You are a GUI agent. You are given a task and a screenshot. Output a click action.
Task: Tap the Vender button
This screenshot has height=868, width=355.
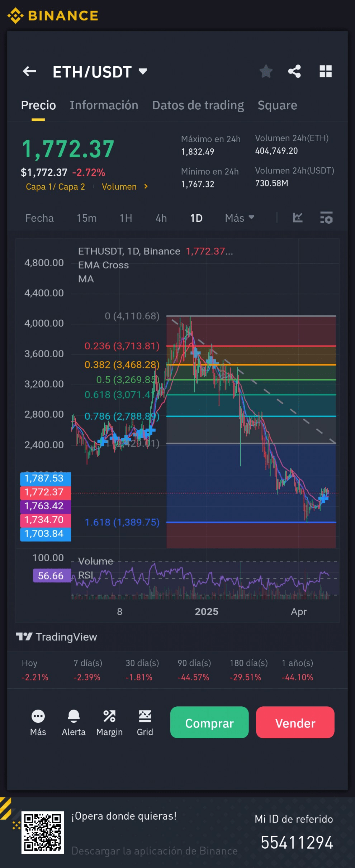pos(295,722)
